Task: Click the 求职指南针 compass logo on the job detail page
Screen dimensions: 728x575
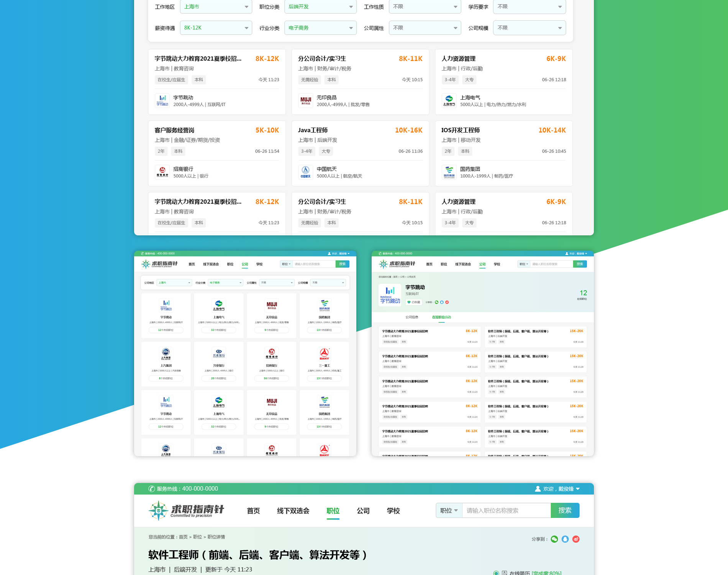Action: tap(158, 510)
